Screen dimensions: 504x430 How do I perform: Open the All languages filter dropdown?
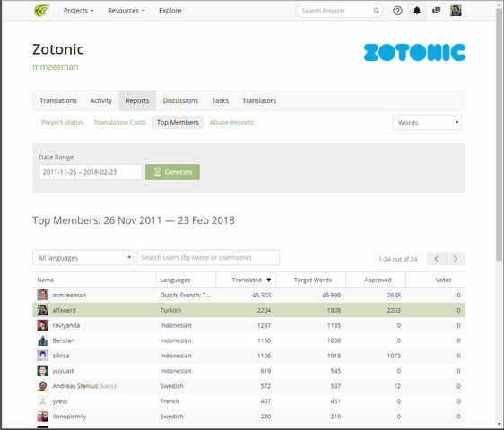[83, 257]
